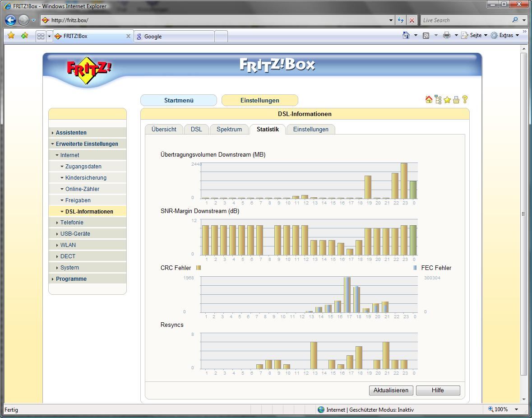
Task: Click the scroll down arrow of the page
Action: (523, 399)
